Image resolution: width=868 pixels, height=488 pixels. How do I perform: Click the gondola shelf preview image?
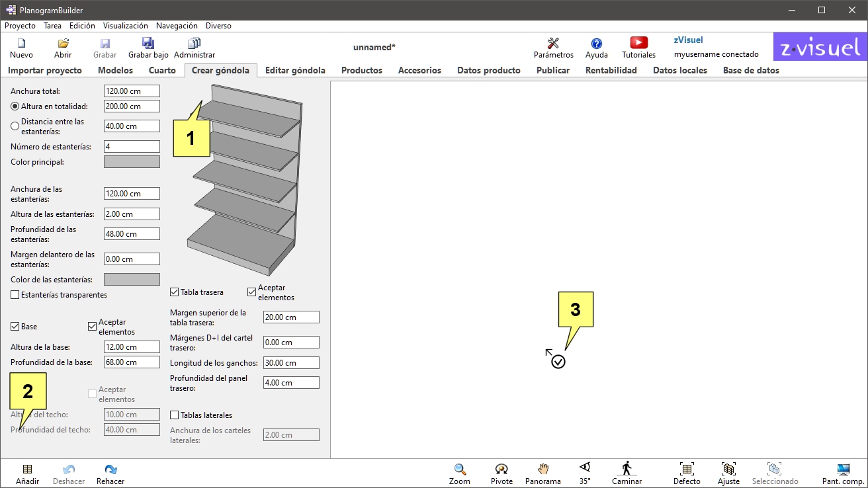[x=245, y=180]
